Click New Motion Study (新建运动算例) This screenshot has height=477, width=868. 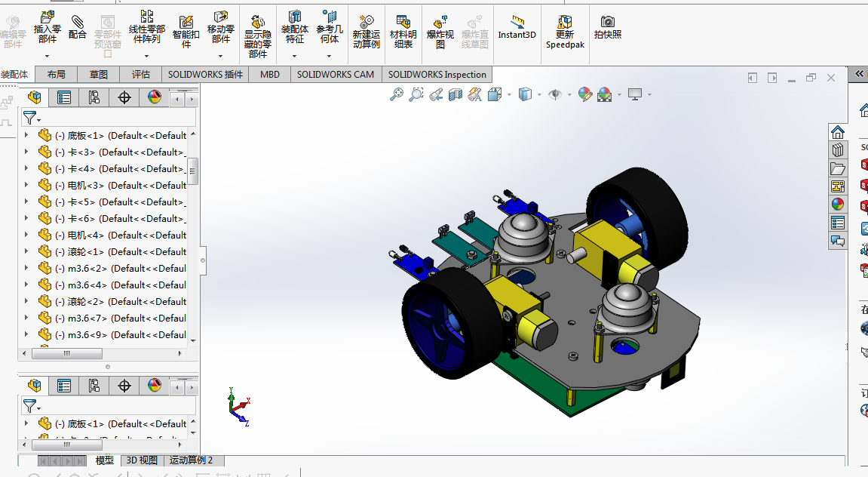tap(367, 32)
